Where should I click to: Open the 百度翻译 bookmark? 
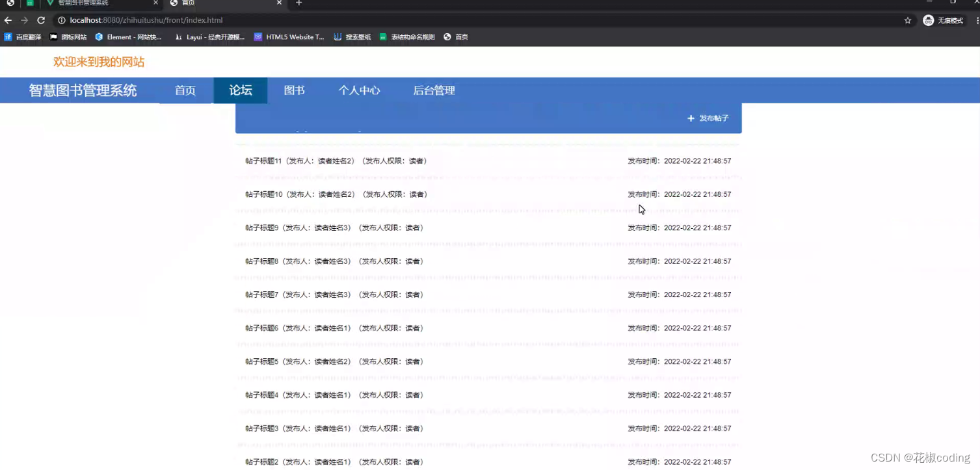[x=27, y=36]
